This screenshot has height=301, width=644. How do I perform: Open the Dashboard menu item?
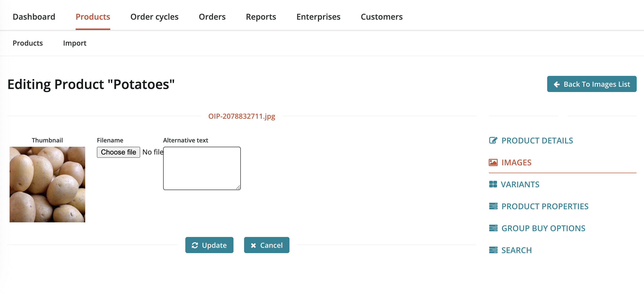(x=34, y=17)
